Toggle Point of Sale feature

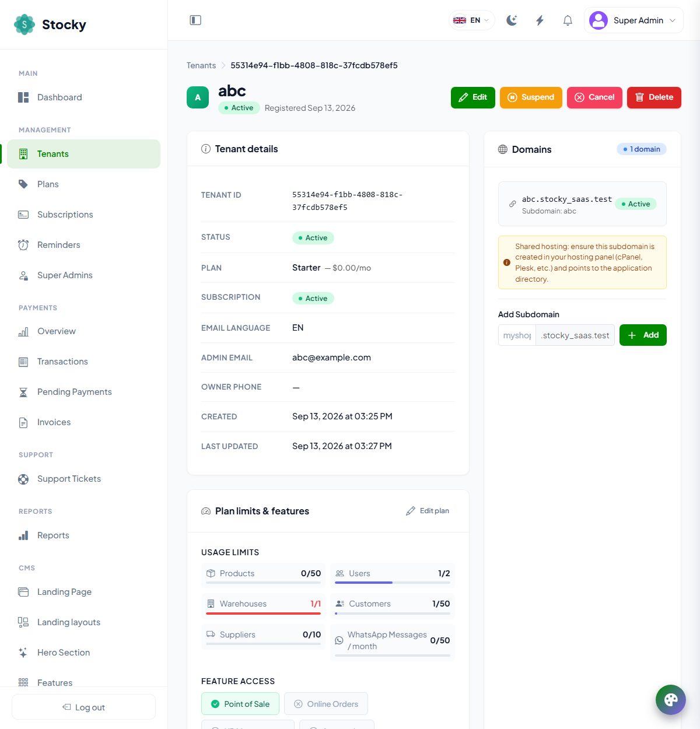(240, 704)
